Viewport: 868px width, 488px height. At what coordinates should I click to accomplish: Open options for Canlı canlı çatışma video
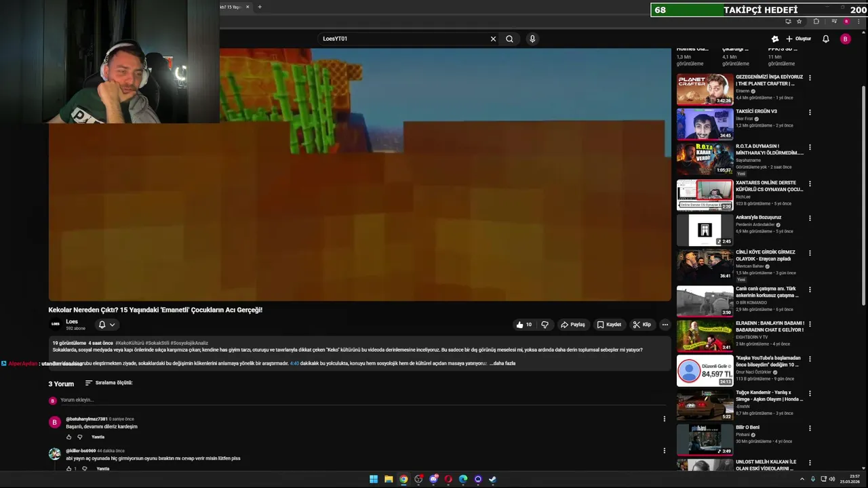click(810, 289)
